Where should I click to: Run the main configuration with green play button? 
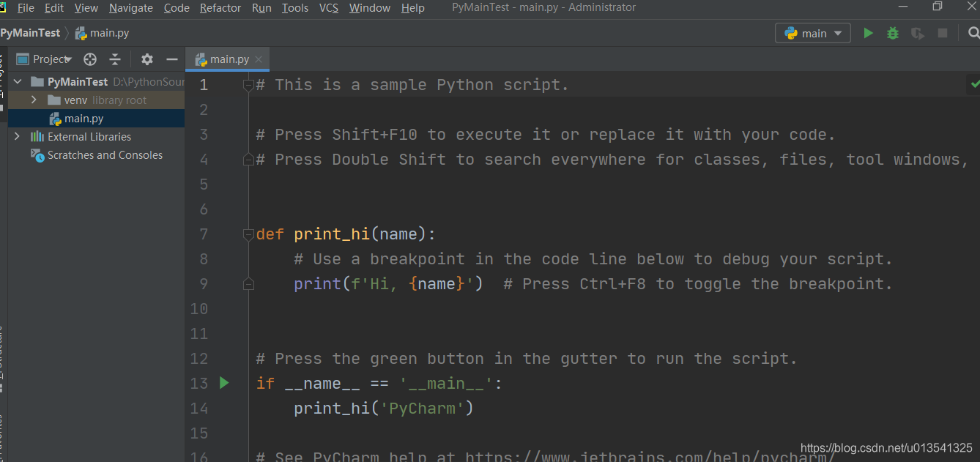point(868,33)
